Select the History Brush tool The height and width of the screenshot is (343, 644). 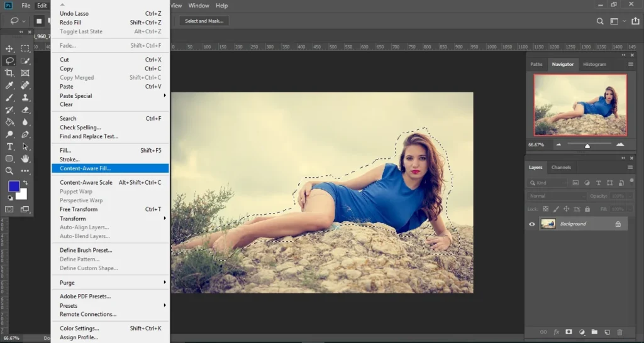click(9, 110)
